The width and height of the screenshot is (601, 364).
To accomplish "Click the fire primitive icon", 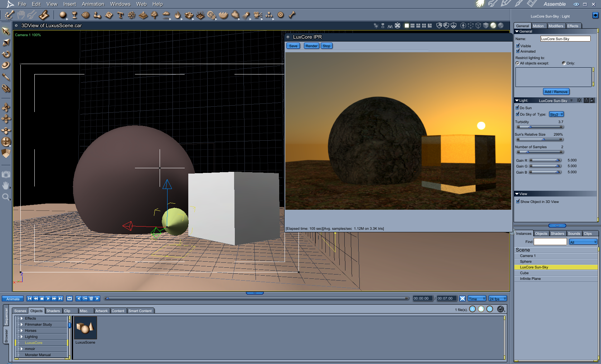I will click(178, 15).
